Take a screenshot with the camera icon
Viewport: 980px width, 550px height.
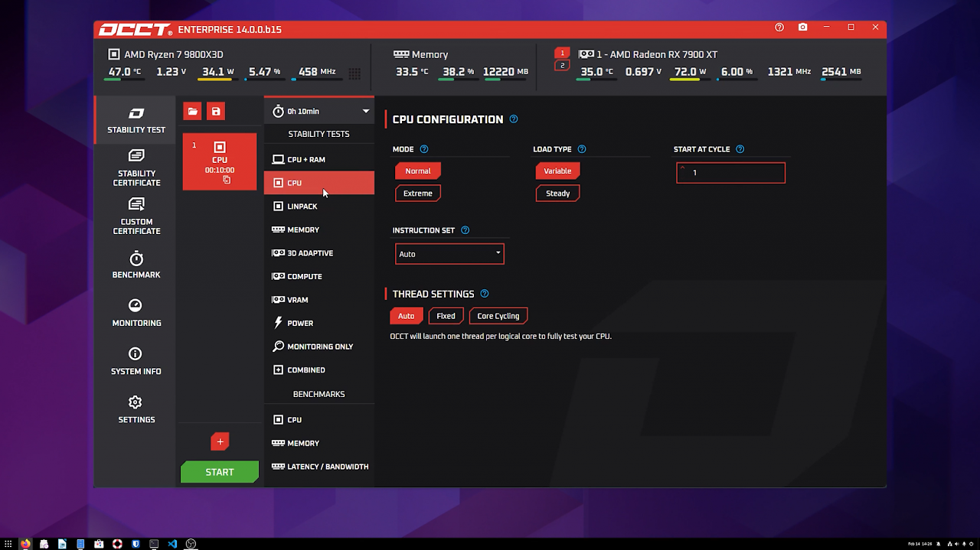point(802,28)
